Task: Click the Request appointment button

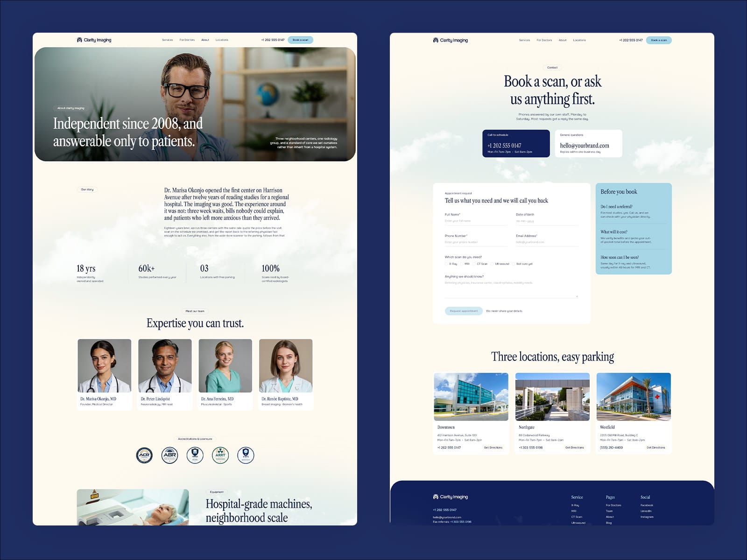Action: tap(464, 311)
